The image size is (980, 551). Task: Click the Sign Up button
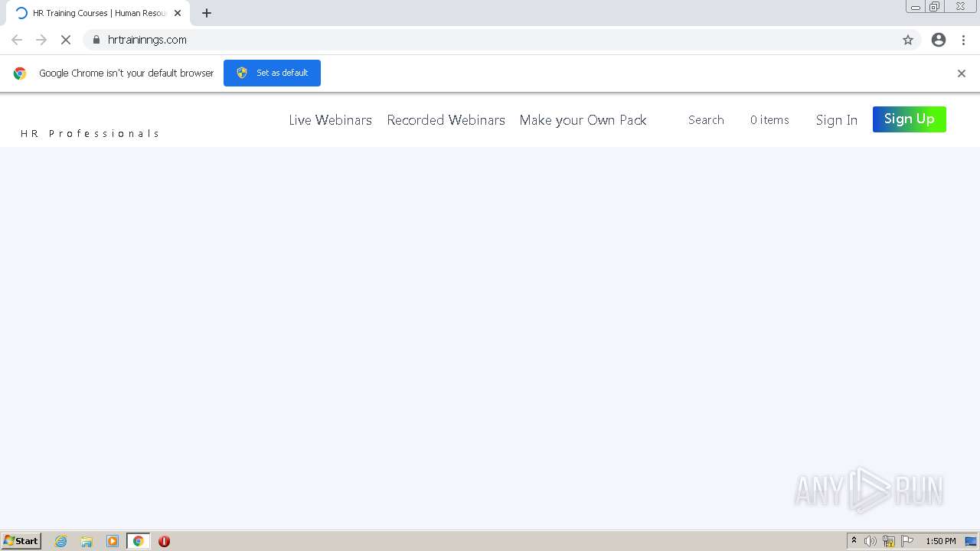[x=910, y=119]
